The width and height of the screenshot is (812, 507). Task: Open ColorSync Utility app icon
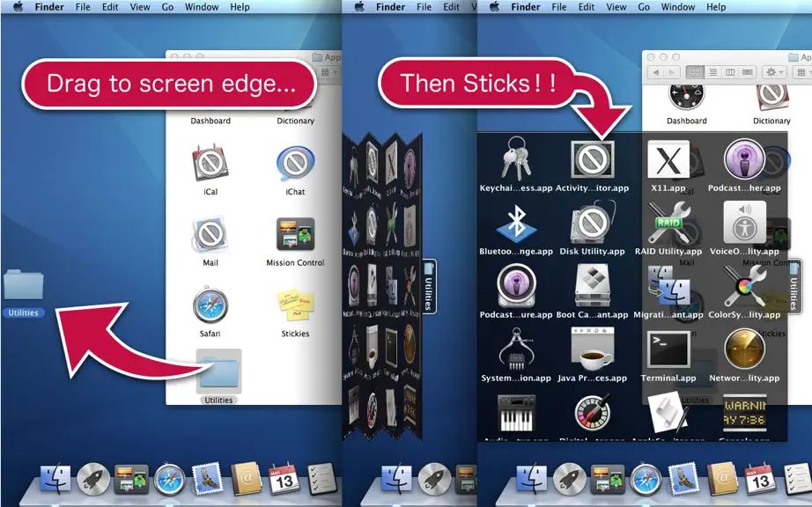tap(744, 286)
